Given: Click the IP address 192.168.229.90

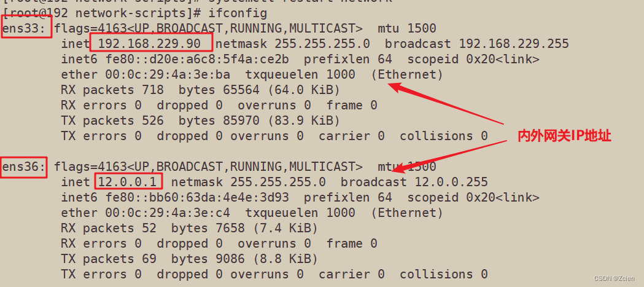Looking at the screenshot, I should point(150,44).
